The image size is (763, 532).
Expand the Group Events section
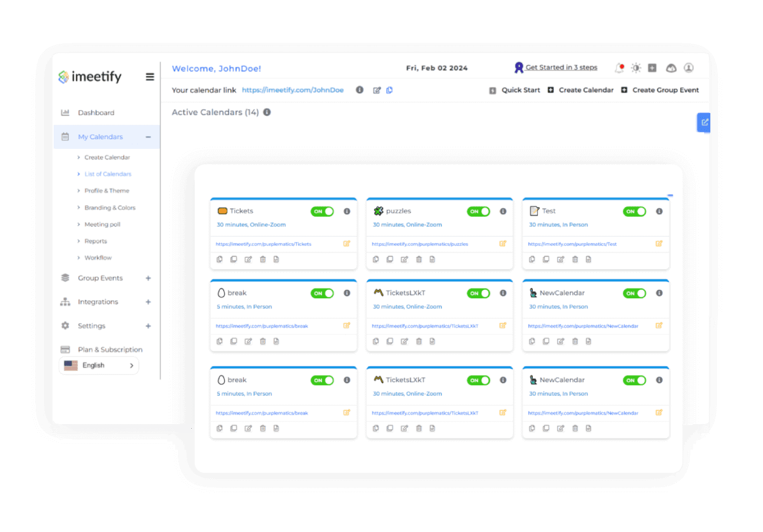point(148,278)
